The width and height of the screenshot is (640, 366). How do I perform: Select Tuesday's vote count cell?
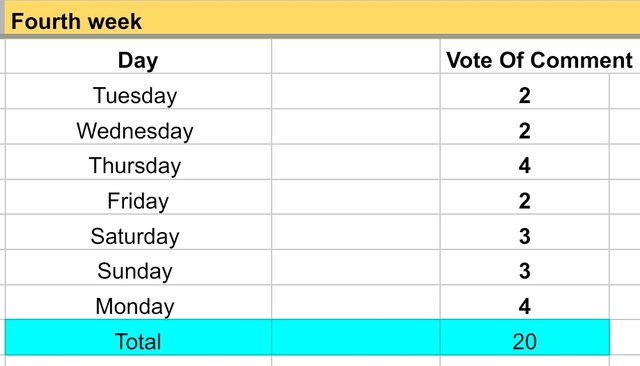click(x=525, y=91)
